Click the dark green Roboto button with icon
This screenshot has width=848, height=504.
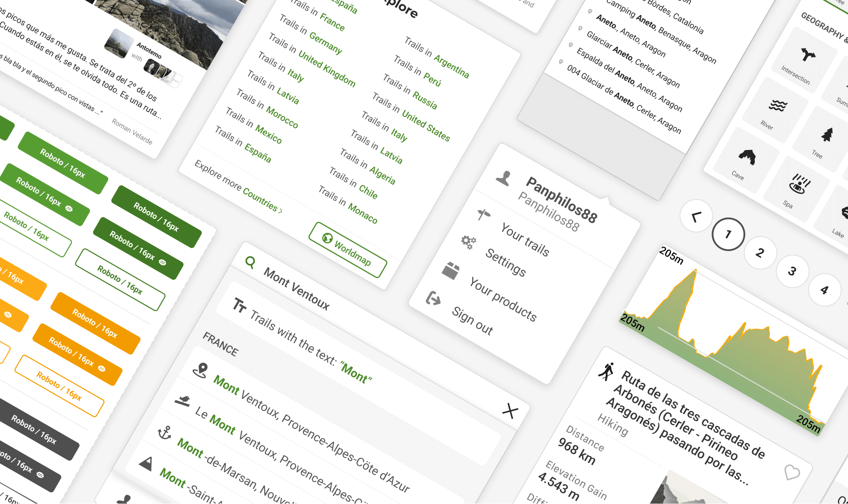click(x=138, y=248)
